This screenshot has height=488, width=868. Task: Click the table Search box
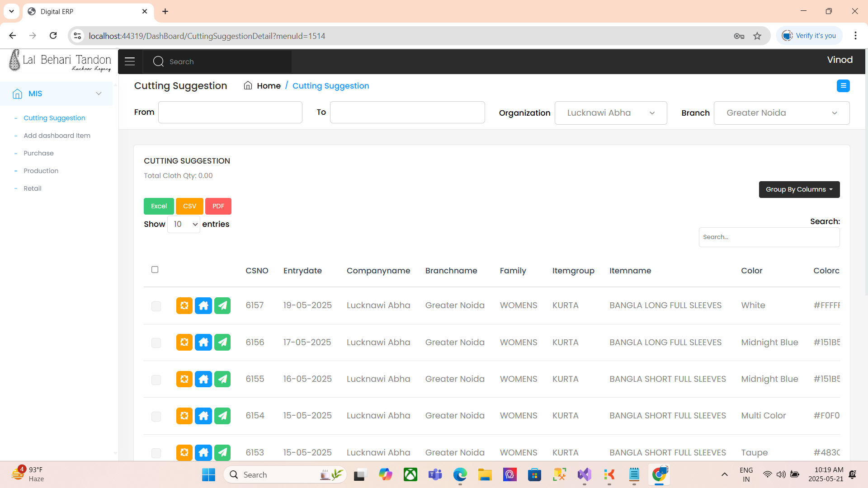[769, 237]
